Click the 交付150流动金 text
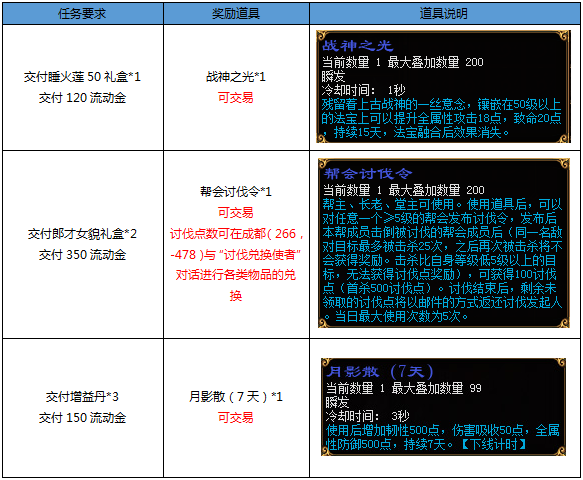This screenshot has width=583, height=480. [x=82, y=418]
